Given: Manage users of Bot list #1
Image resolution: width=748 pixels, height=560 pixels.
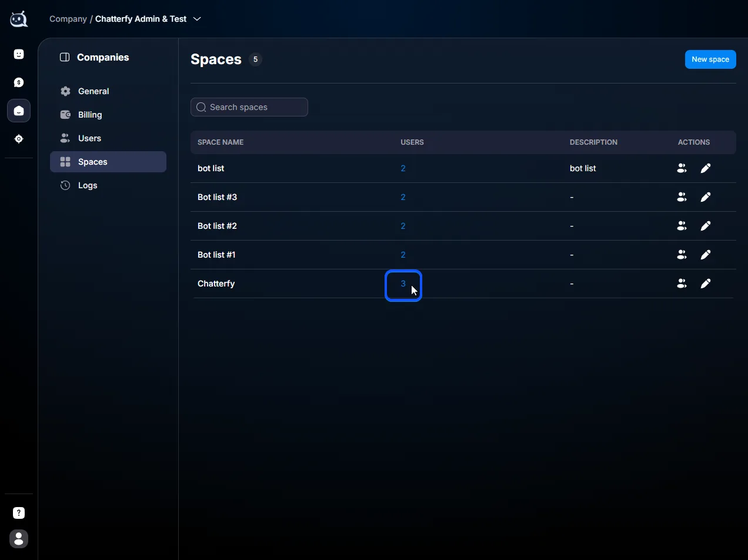Looking at the screenshot, I should (x=682, y=255).
